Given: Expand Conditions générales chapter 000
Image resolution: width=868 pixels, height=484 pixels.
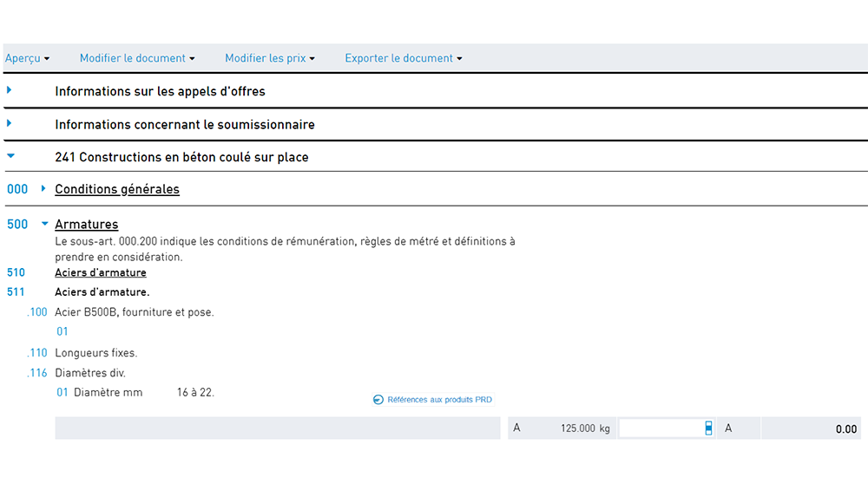Looking at the screenshot, I should (x=43, y=188).
